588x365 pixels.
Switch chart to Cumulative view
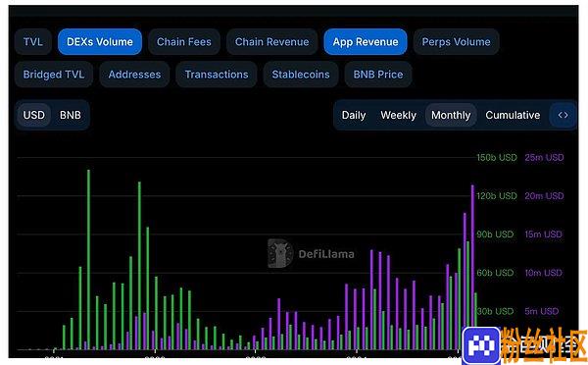[x=513, y=115]
